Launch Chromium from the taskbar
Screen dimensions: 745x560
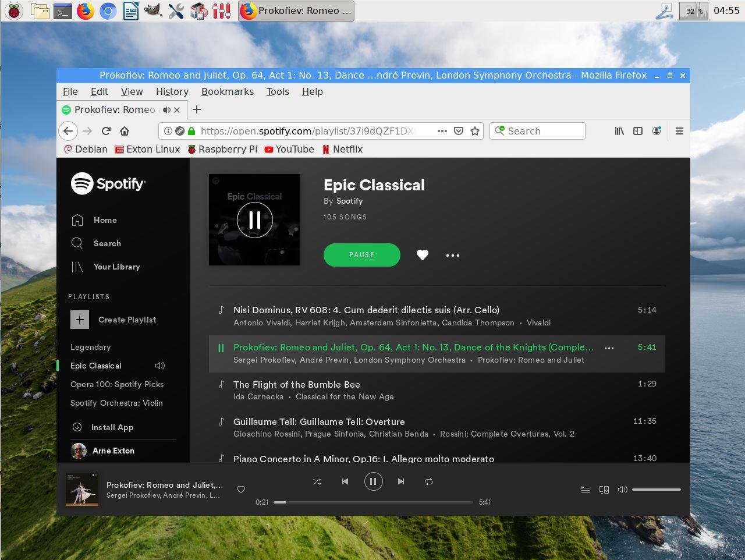click(x=108, y=10)
